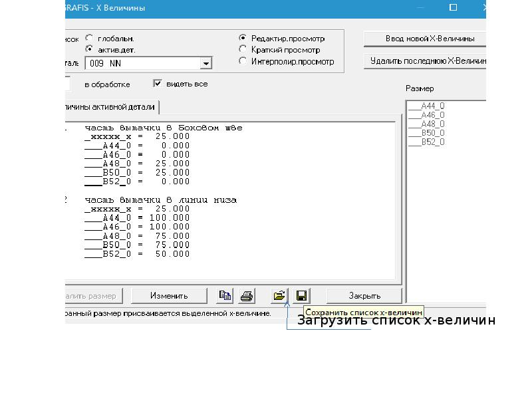Click the copy x-values list icon
This screenshot has width=532, height=399.
pyautogui.click(x=225, y=296)
